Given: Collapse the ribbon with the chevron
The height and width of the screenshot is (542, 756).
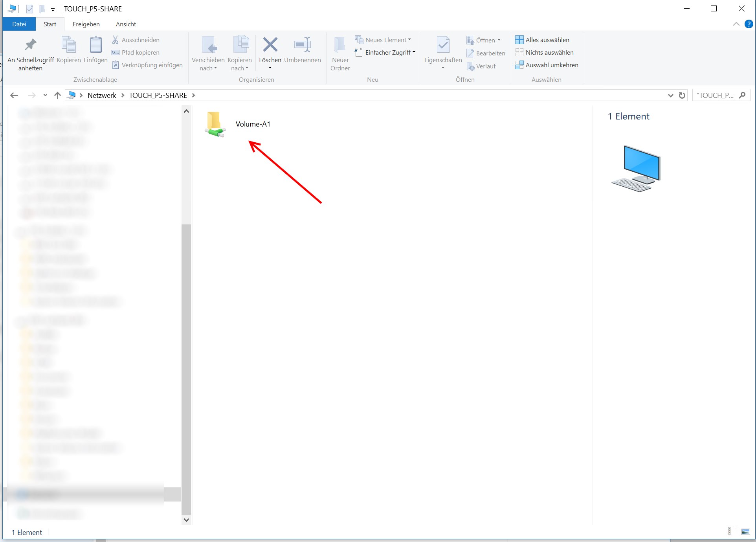Looking at the screenshot, I should pyautogui.click(x=736, y=24).
